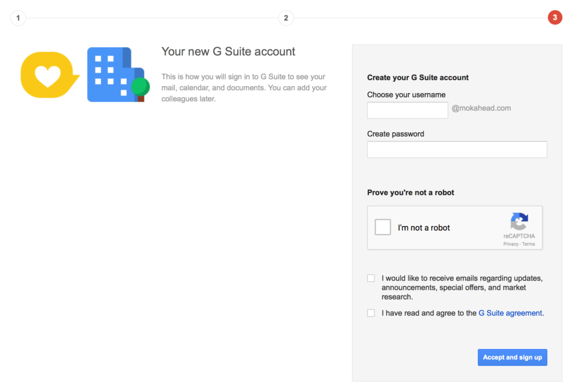Image resolution: width=581 pixels, height=392 pixels.
Task: Click the Create your G Suite account heading
Action: (x=418, y=78)
